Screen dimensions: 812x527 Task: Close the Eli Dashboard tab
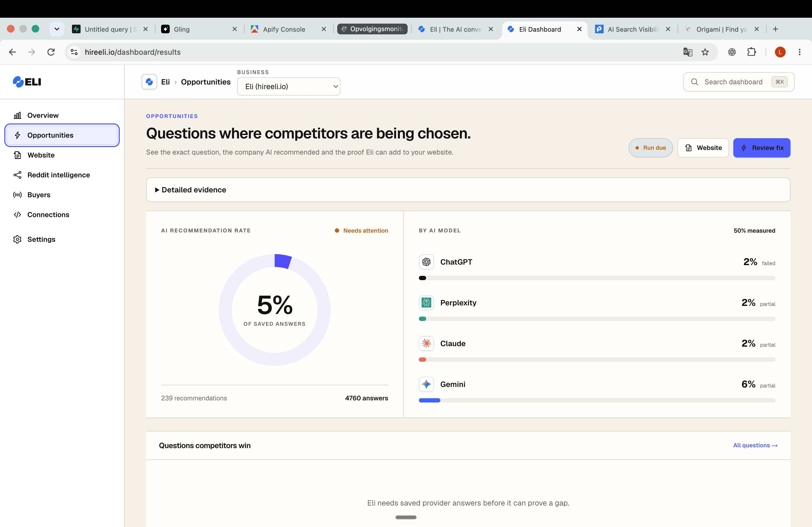pos(579,29)
